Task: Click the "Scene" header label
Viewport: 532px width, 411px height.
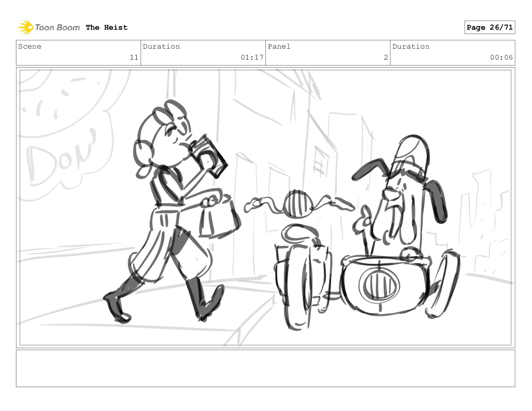Action: pos(30,46)
